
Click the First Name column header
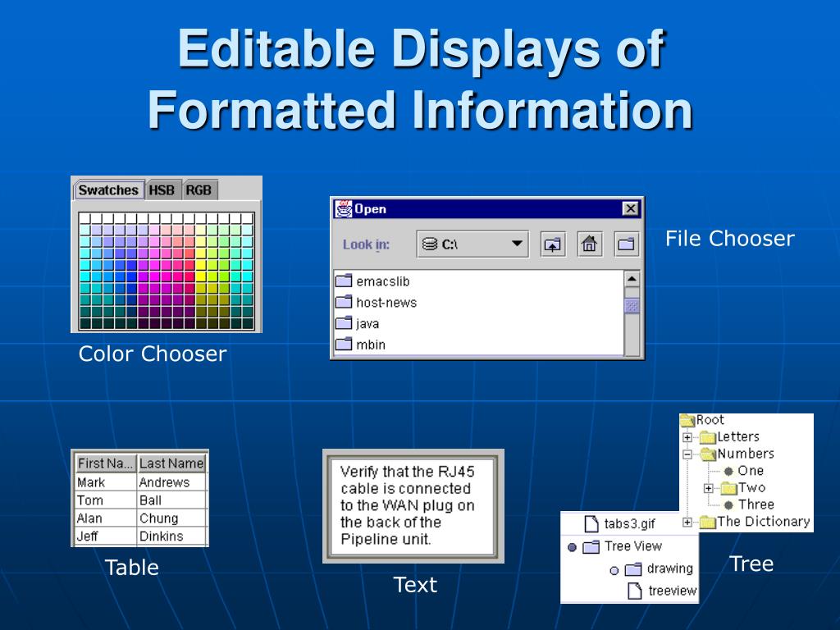105,463
